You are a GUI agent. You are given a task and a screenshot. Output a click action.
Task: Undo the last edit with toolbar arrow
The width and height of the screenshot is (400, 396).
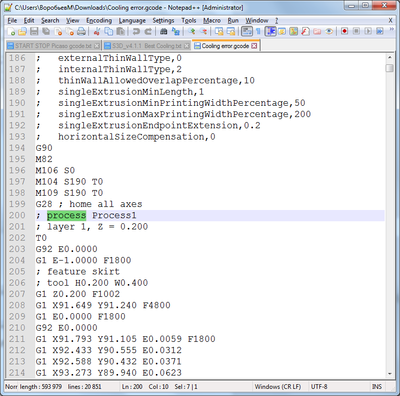pyautogui.click(x=136, y=32)
